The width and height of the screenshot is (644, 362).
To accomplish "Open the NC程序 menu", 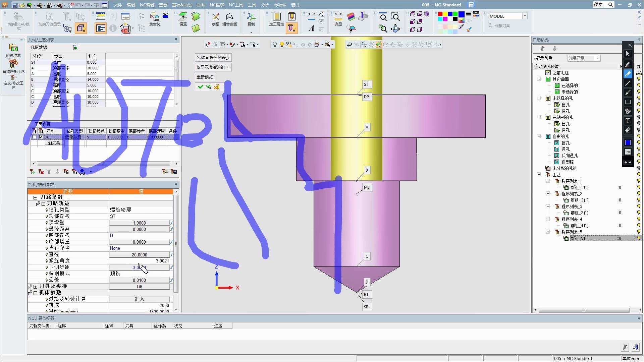I will (216, 5).
